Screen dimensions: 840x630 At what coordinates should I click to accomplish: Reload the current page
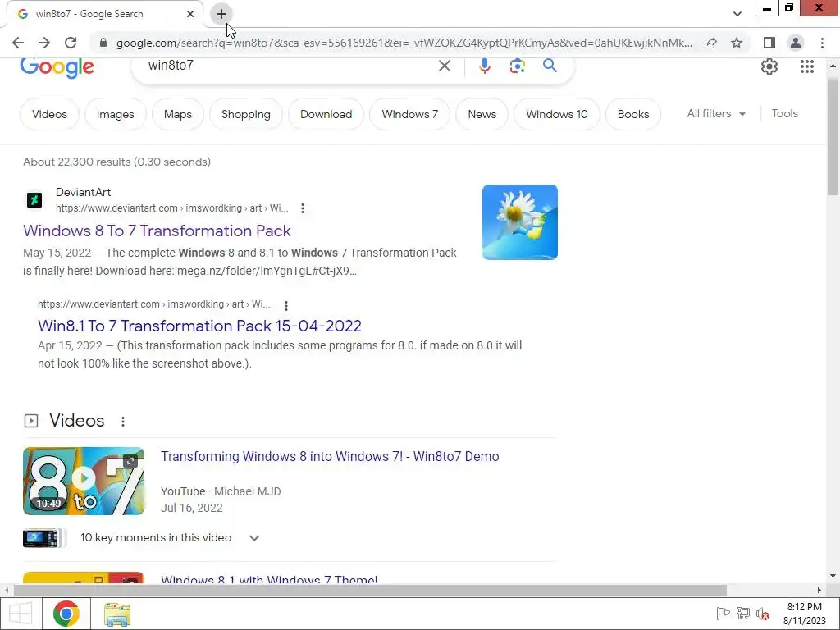coord(71,43)
